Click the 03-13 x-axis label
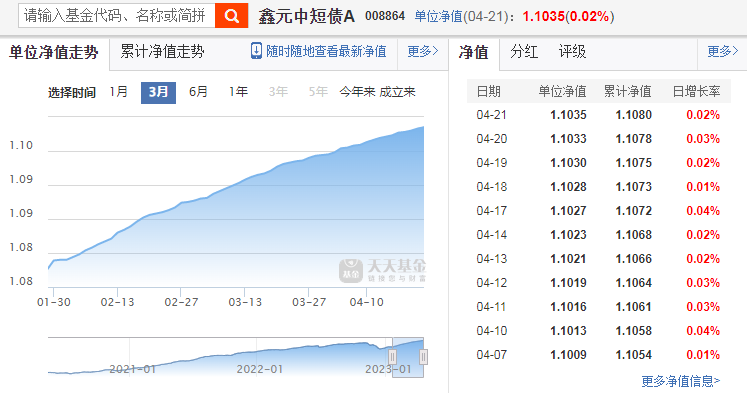Screen dimensions: 747x393 pos(245,302)
